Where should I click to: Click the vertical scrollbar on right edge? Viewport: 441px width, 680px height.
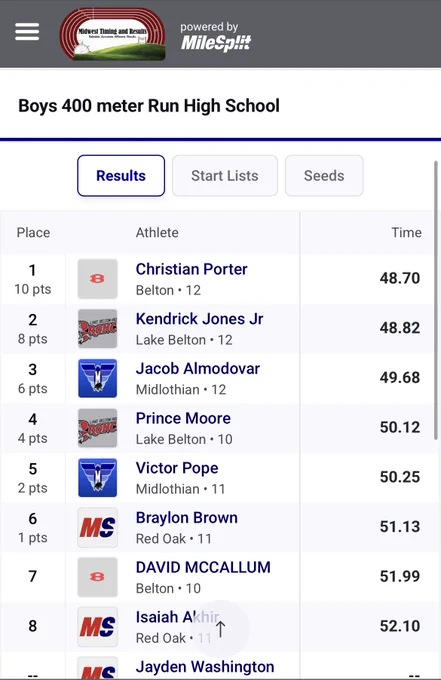click(436, 300)
